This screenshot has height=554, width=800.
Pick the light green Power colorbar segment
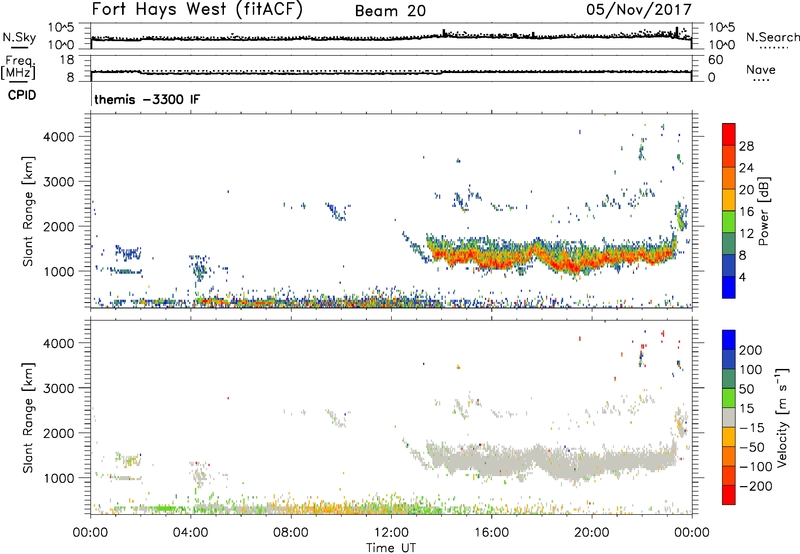pyautogui.click(x=729, y=222)
